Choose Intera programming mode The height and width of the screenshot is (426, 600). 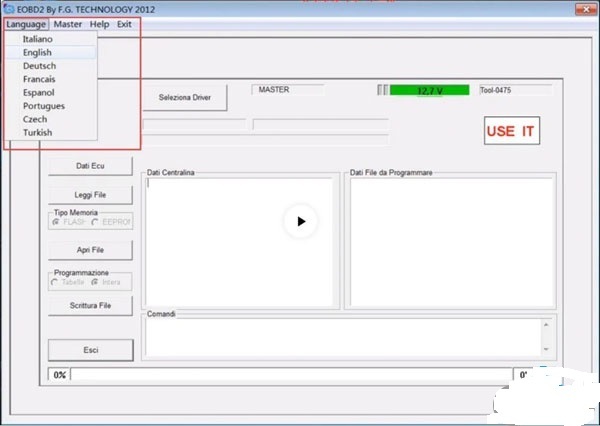96,282
